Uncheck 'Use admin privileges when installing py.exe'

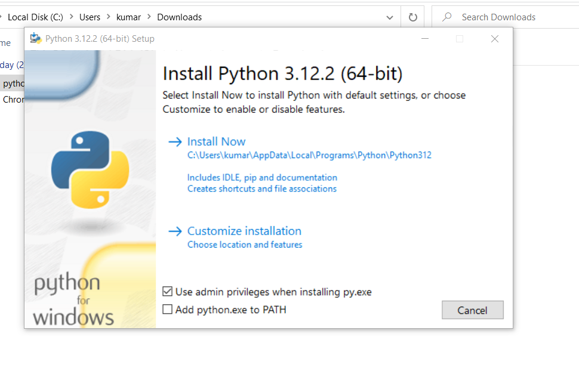[168, 291]
